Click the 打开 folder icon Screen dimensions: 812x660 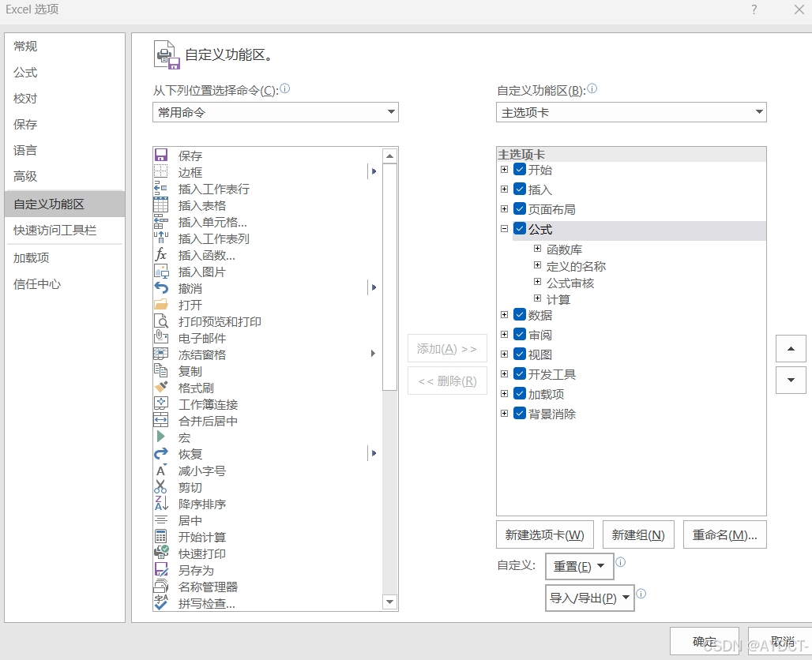point(161,304)
